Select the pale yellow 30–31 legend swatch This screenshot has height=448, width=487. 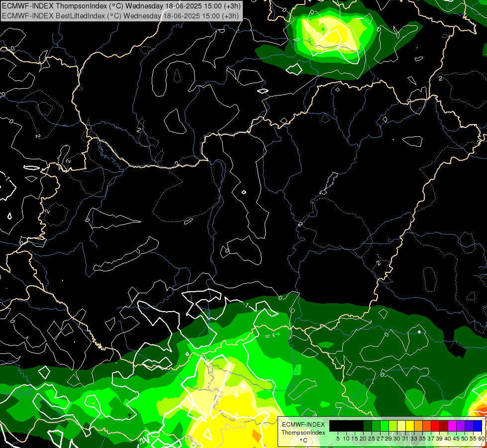[x=401, y=426]
